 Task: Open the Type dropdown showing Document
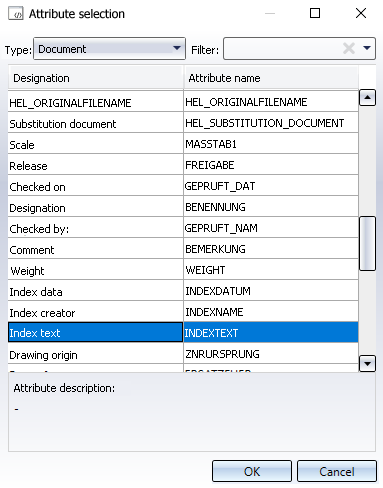[109, 49]
